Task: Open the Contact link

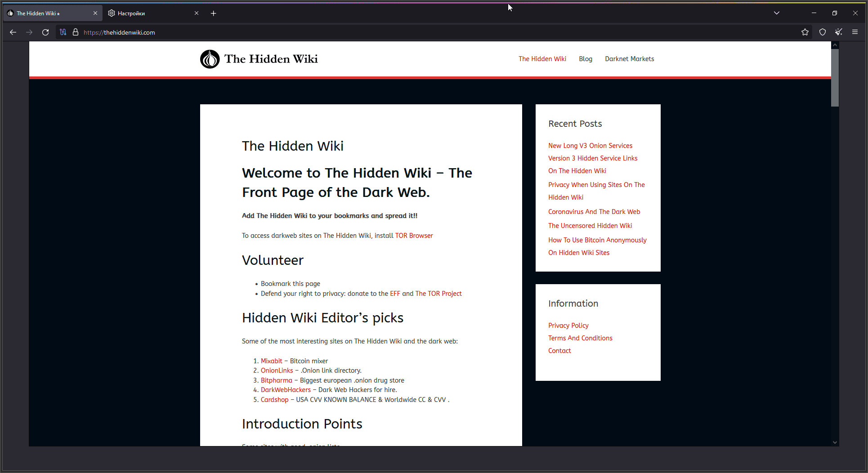Action: coord(559,351)
